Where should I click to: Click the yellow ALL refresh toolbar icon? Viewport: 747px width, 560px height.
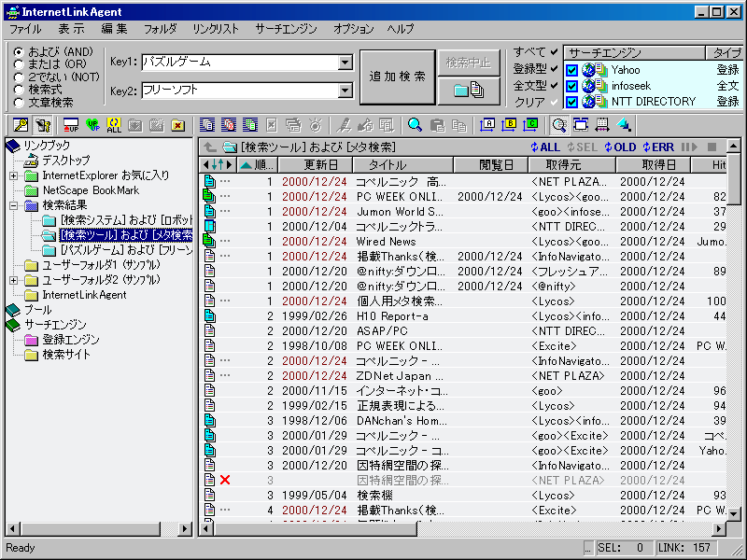(x=114, y=125)
